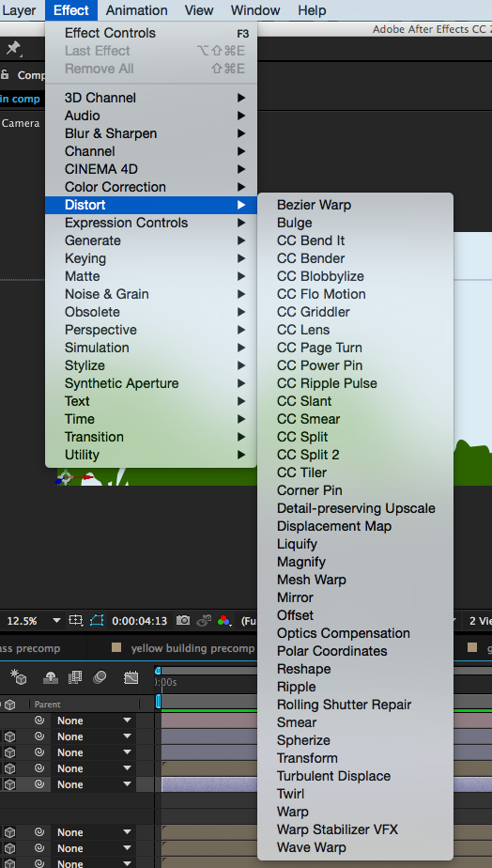The image size is (492, 868).
Task: Open the Layer menu
Action: coord(19,10)
